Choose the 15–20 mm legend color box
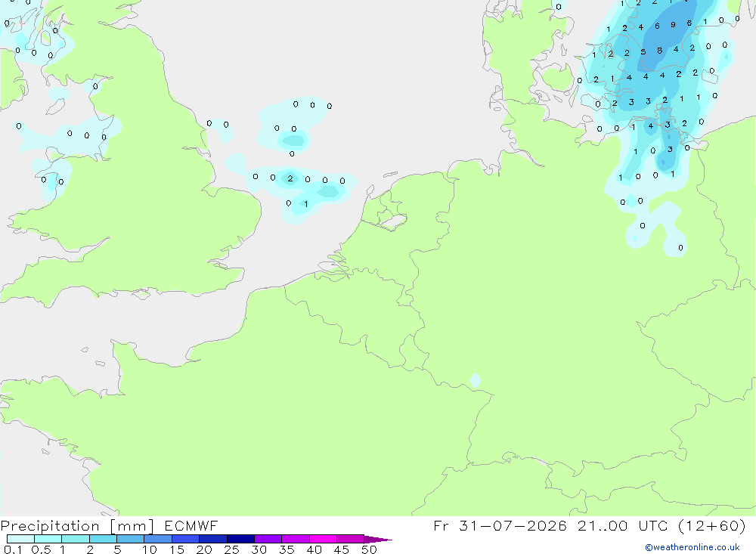This screenshot has width=756, height=554. coord(186,539)
